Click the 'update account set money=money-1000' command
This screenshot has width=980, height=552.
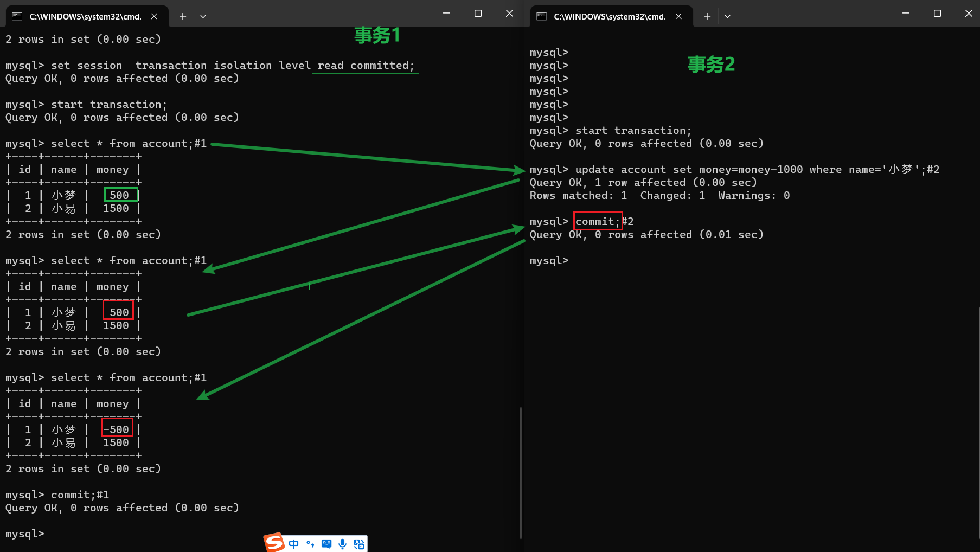(x=757, y=170)
